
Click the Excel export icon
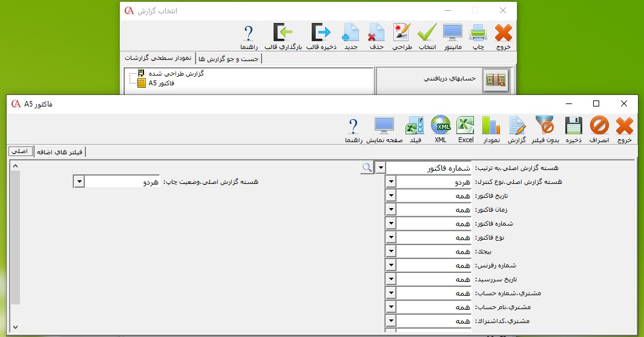point(465,129)
